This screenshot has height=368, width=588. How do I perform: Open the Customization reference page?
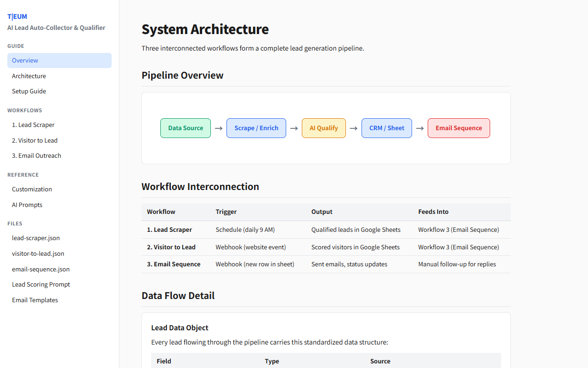(x=32, y=189)
